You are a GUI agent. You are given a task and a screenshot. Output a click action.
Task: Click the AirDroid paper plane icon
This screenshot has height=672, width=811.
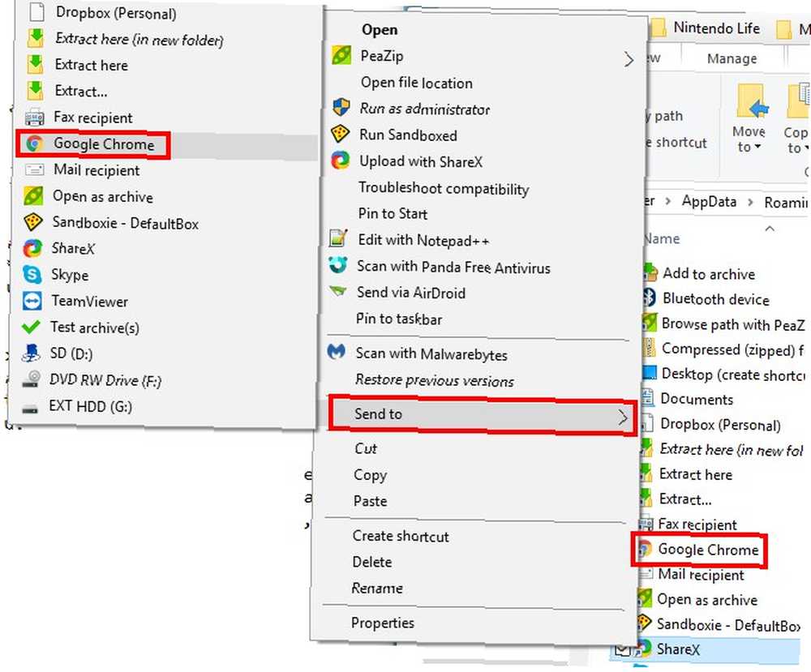click(337, 290)
